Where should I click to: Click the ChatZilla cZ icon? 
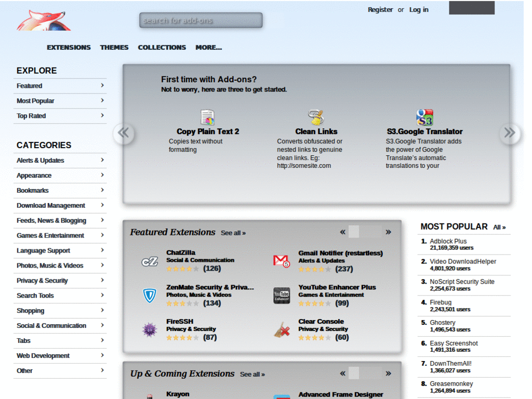pyautogui.click(x=150, y=261)
